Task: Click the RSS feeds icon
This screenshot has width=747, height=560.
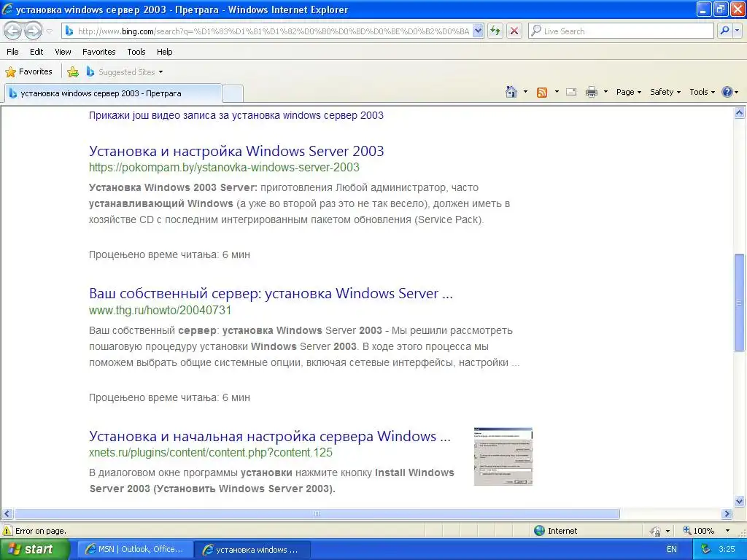Action: click(x=542, y=93)
